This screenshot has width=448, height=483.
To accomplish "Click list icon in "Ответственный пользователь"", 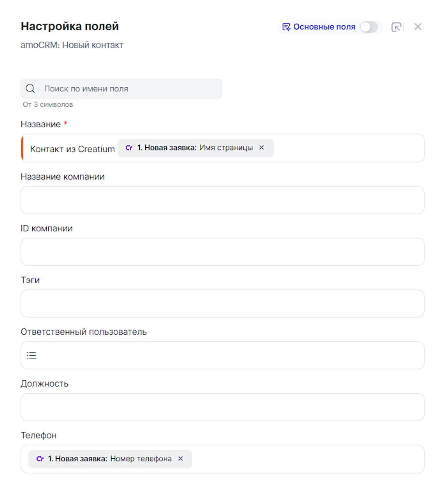I will click(31, 355).
